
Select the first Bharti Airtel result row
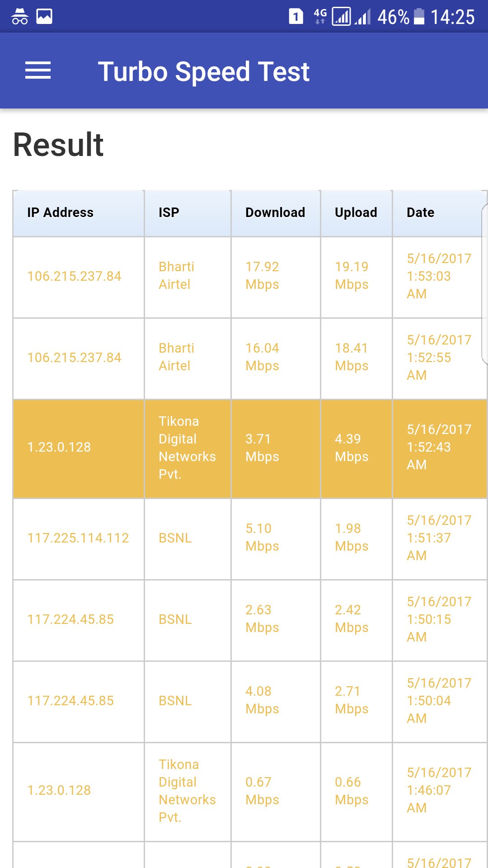click(x=244, y=276)
